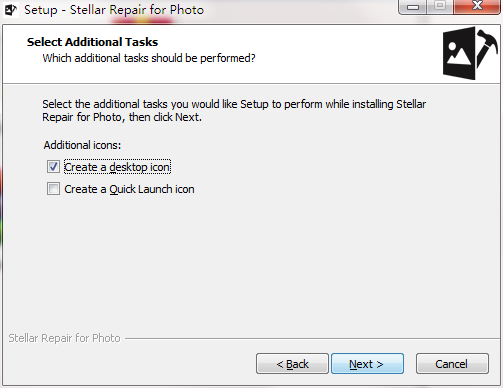Click the "Select Additional Tasks" heading
503x388 pixels.
pos(92,42)
